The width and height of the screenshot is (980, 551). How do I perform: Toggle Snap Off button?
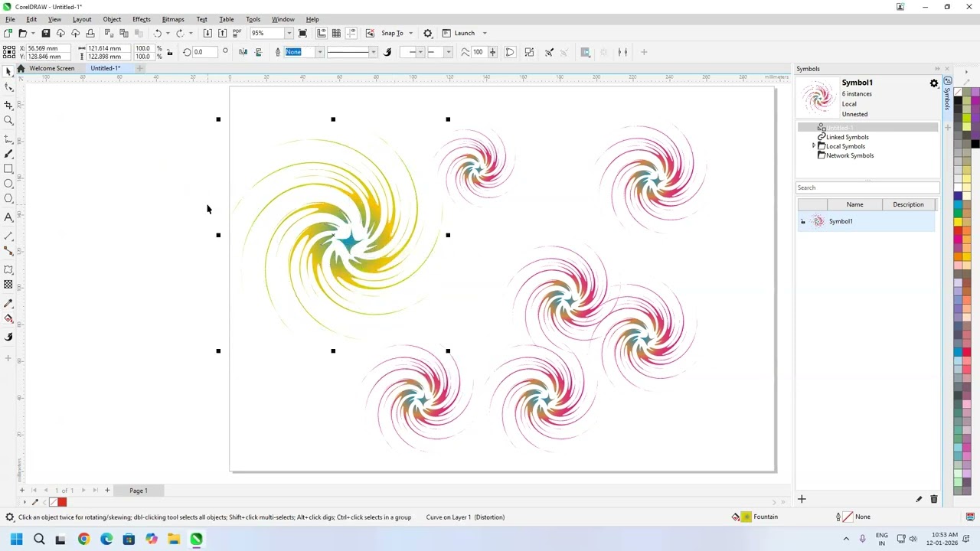370,33
